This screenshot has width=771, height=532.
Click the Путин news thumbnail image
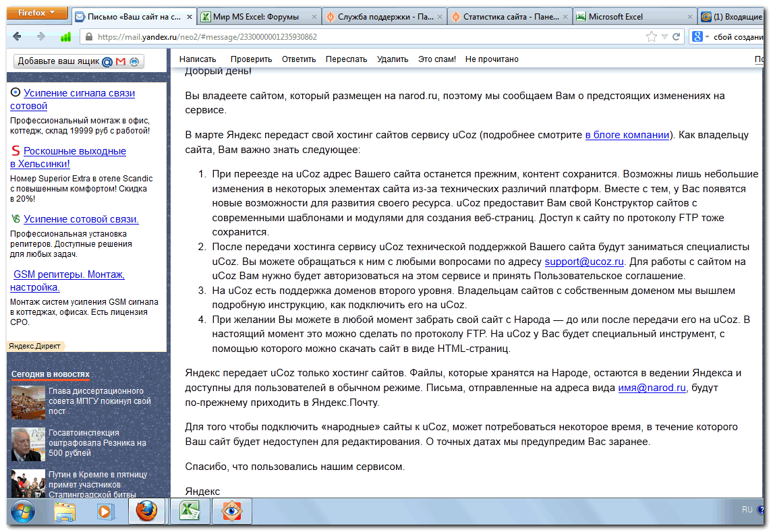(x=28, y=484)
